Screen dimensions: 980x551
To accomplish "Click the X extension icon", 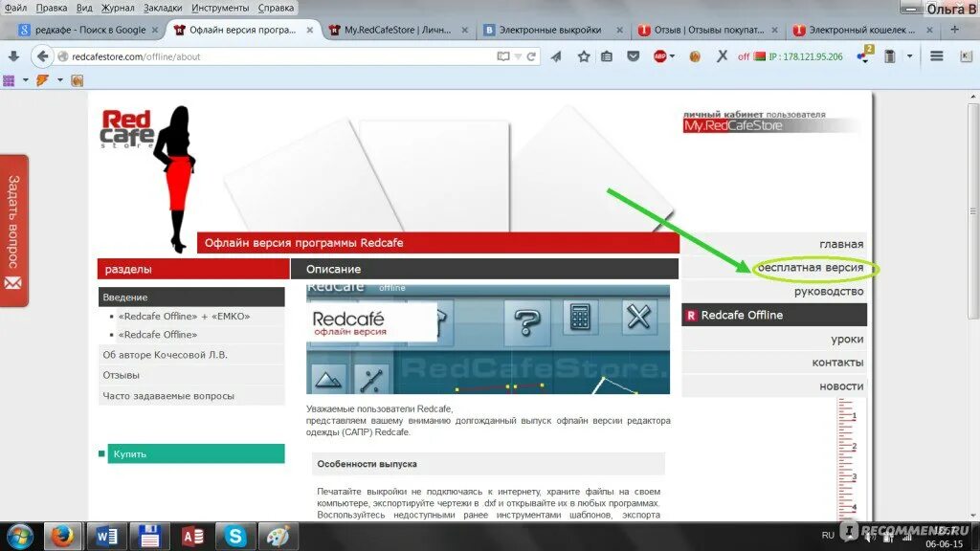I will point(722,56).
